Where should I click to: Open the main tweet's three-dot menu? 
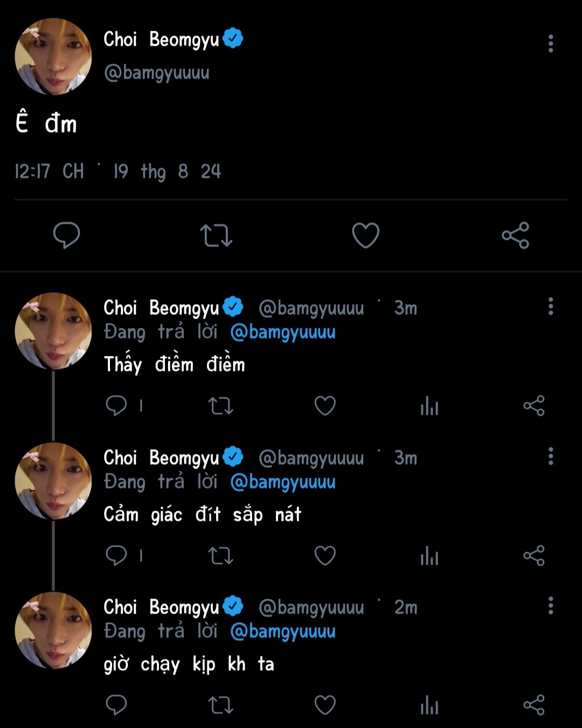[x=550, y=44]
